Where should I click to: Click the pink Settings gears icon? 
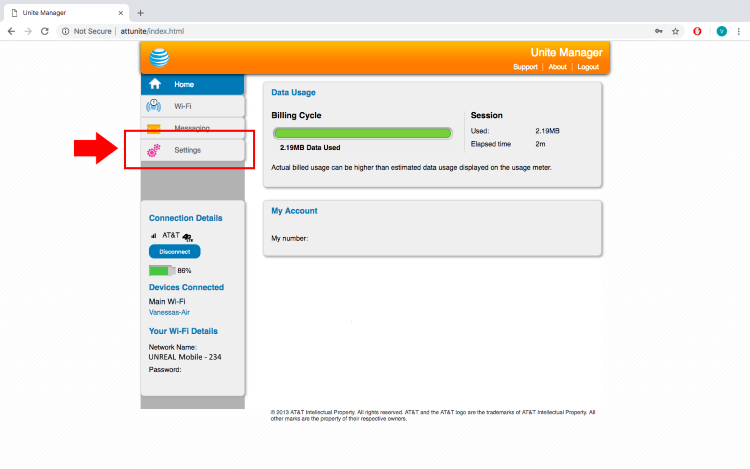click(x=154, y=151)
